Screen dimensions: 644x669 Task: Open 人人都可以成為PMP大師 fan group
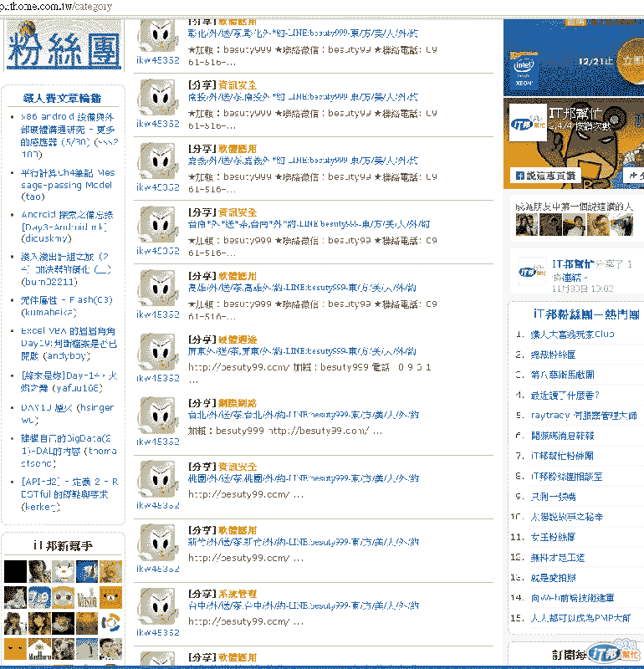click(x=580, y=618)
